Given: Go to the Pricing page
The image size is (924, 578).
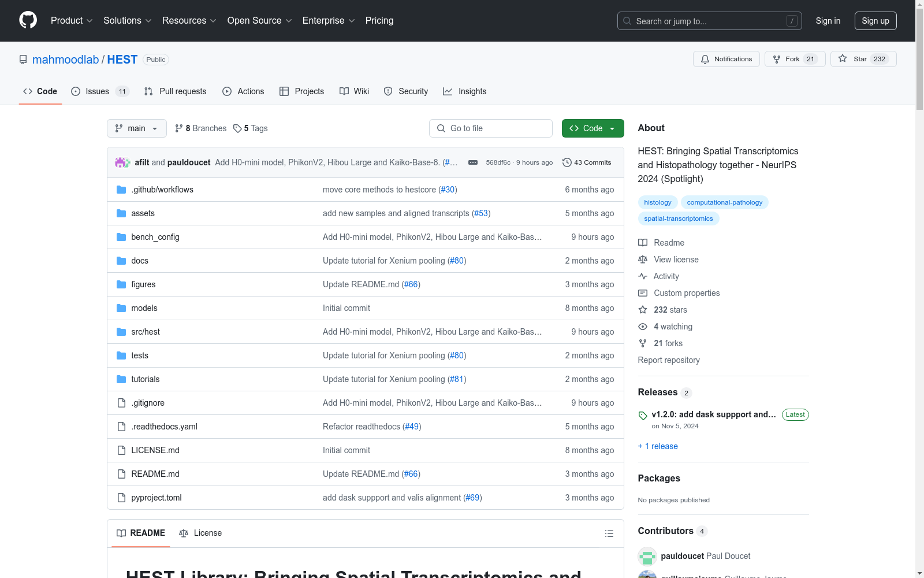Looking at the screenshot, I should pos(379,20).
